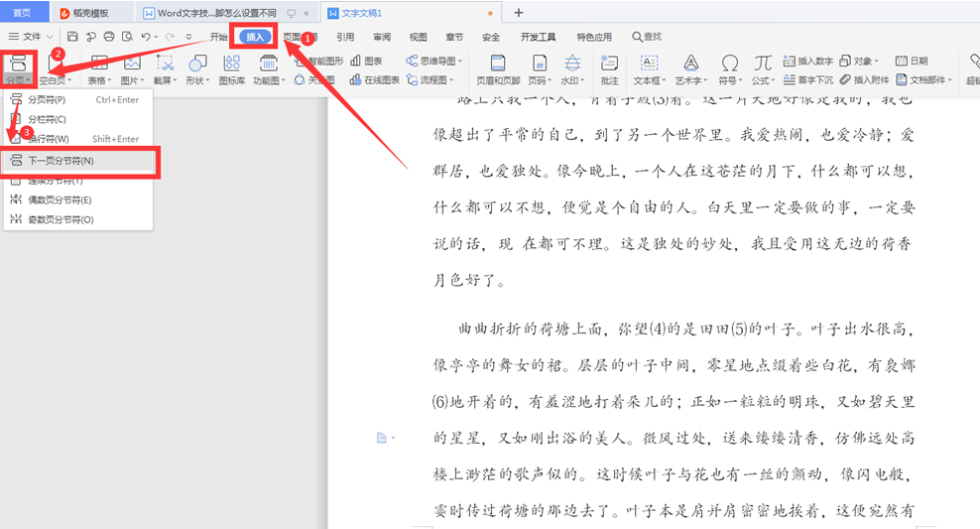
Task: Click the plus button to add new tab
Action: [x=518, y=13]
